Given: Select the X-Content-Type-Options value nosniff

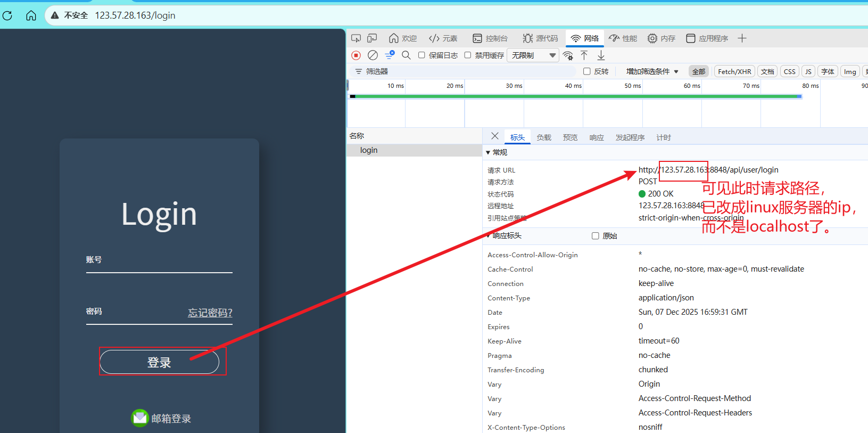Looking at the screenshot, I should coord(650,427).
